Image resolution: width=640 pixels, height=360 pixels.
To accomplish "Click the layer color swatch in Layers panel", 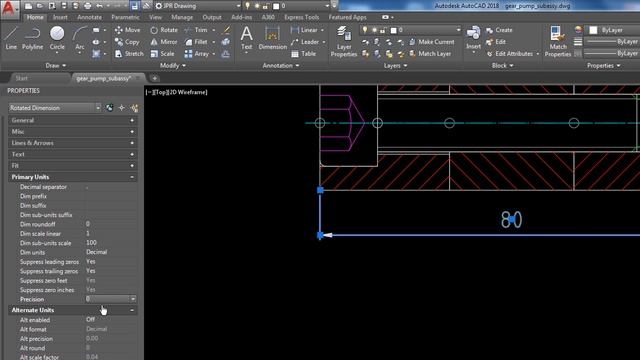I will (x=393, y=30).
